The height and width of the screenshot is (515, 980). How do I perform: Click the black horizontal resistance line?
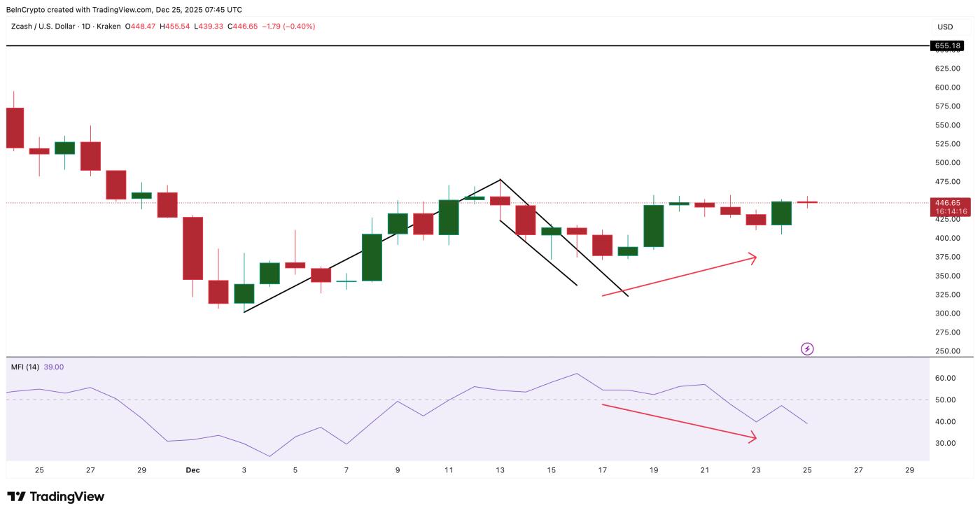(x=468, y=45)
